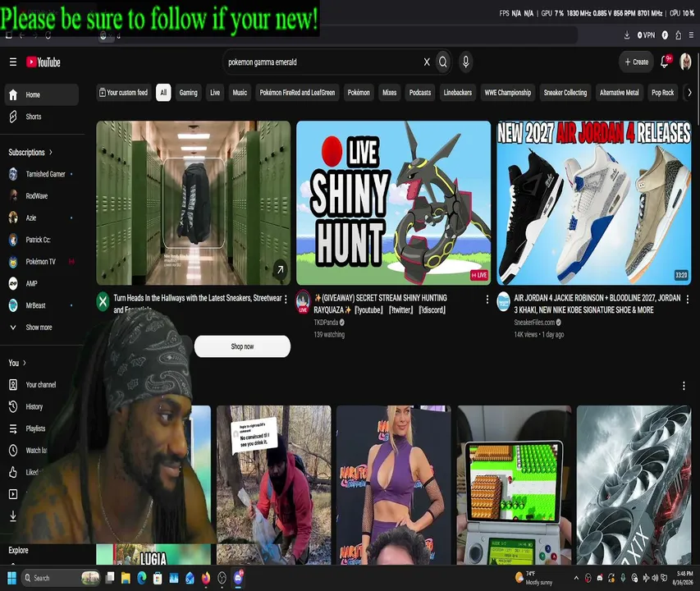Open the ad's external link arrow icon
Image resolution: width=700 pixels, height=591 pixels.
tap(280, 269)
